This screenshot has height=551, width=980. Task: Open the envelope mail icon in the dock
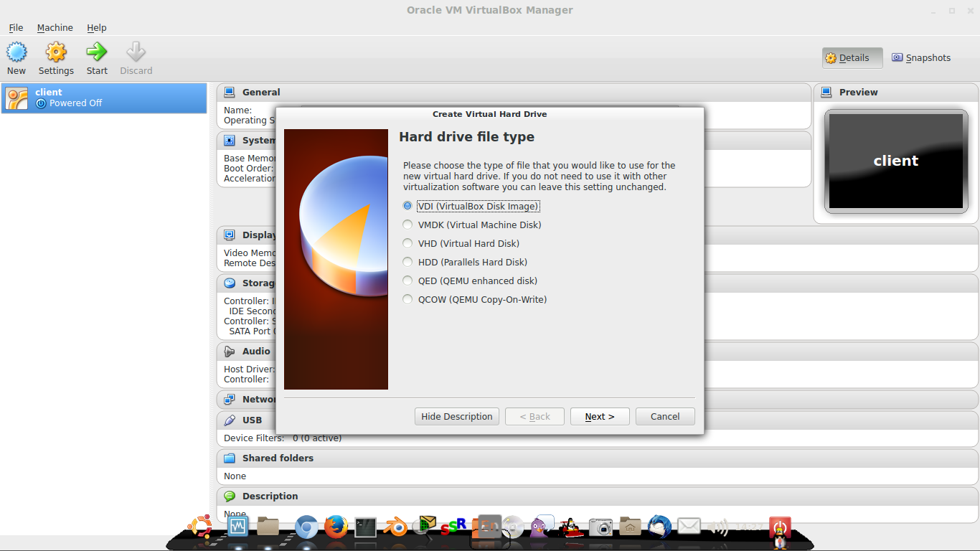point(689,527)
